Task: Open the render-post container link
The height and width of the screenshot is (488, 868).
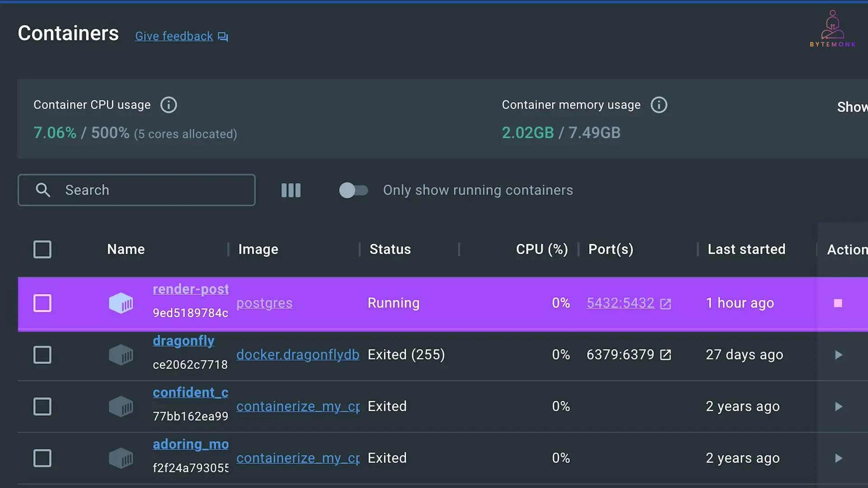Action: 190,289
